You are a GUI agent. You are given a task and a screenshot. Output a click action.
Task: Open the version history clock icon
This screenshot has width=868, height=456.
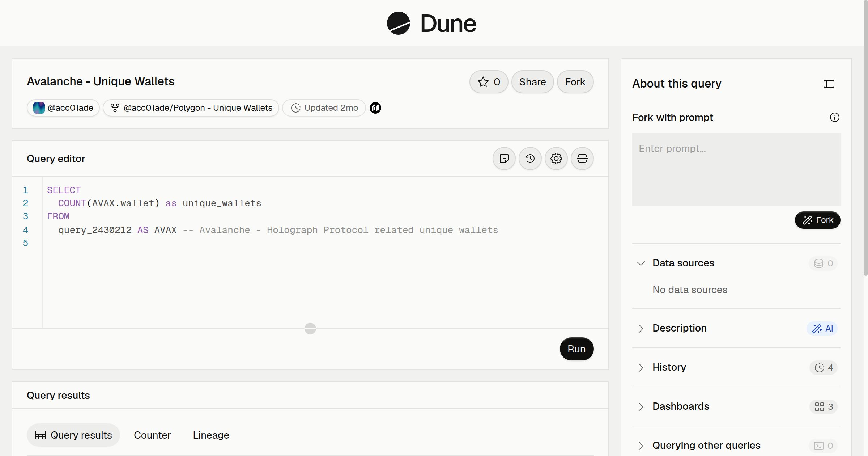point(530,159)
